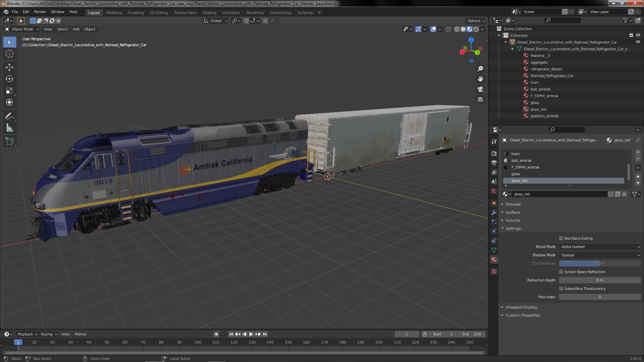Add a new material slot
The image size is (644, 362).
pos(638,152)
